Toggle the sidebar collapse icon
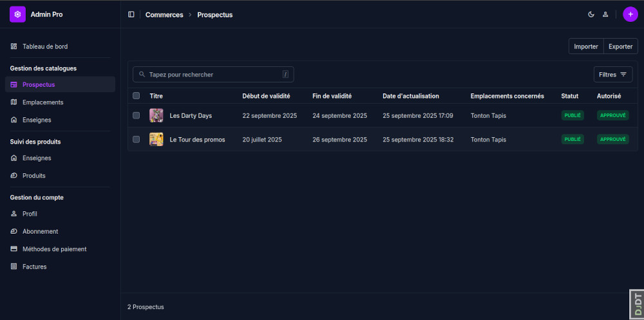The width and height of the screenshot is (644, 320). [131, 14]
